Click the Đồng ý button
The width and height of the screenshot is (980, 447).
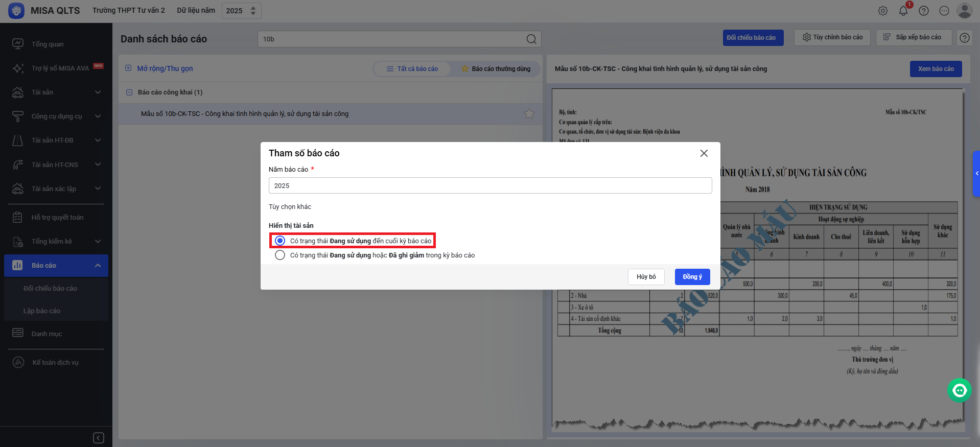point(692,277)
